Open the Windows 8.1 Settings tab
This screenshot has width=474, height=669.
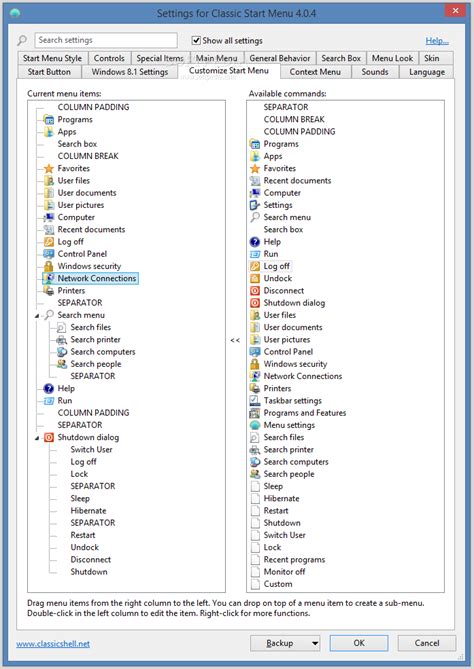[130, 72]
